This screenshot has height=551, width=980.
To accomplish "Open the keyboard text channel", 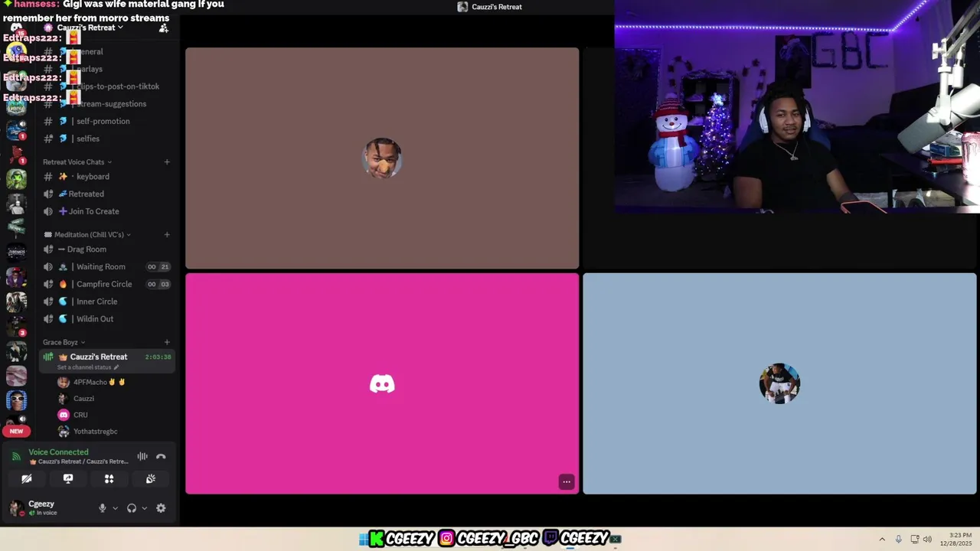I will tap(107, 177).
